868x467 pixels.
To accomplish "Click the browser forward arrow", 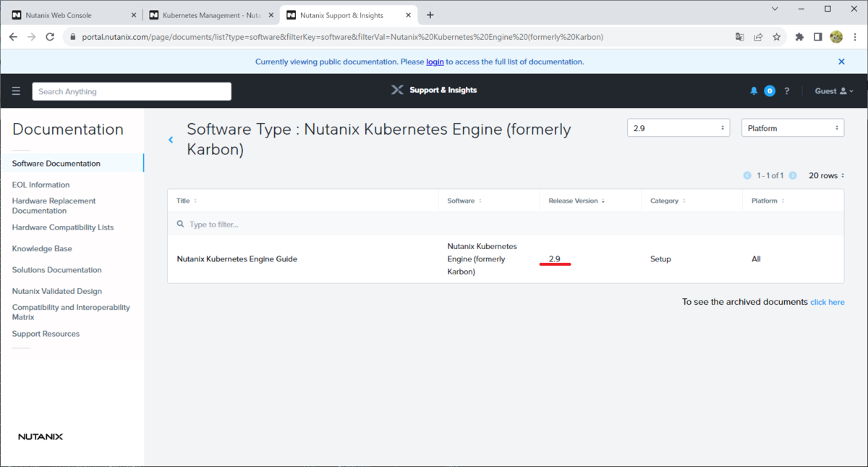I will click(31, 37).
